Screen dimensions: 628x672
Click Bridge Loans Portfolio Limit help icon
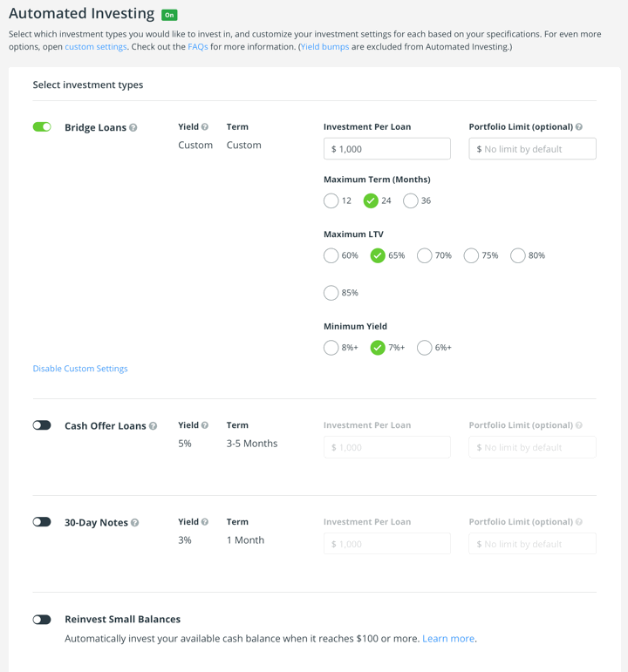pyautogui.click(x=579, y=127)
